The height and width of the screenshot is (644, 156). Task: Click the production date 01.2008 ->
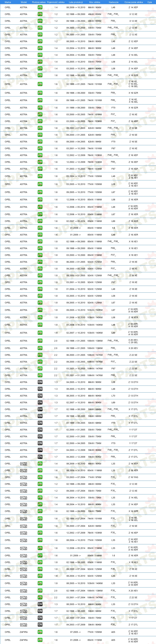75,640
